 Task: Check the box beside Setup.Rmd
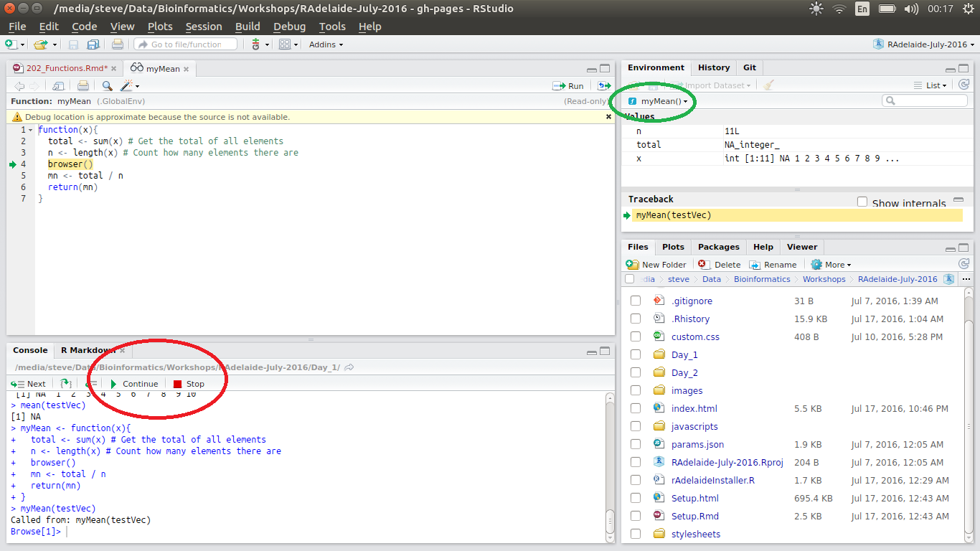pyautogui.click(x=636, y=516)
